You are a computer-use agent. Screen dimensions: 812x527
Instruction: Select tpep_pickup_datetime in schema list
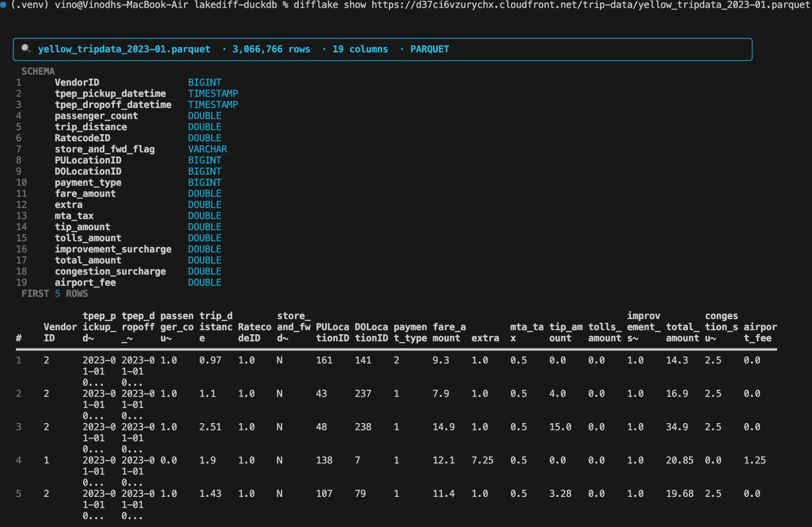[x=110, y=93]
